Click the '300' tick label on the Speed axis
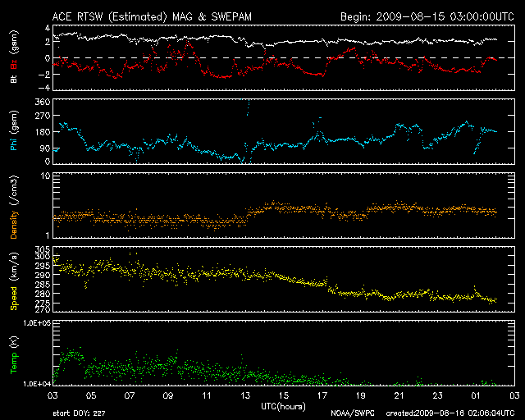Screen dimensions: 525x420 coord(43,257)
